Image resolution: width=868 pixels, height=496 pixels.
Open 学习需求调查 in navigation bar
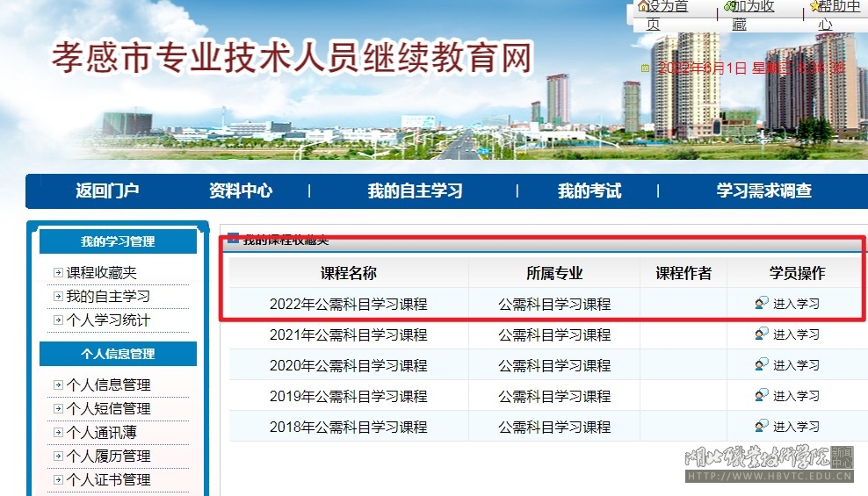[763, 190]
